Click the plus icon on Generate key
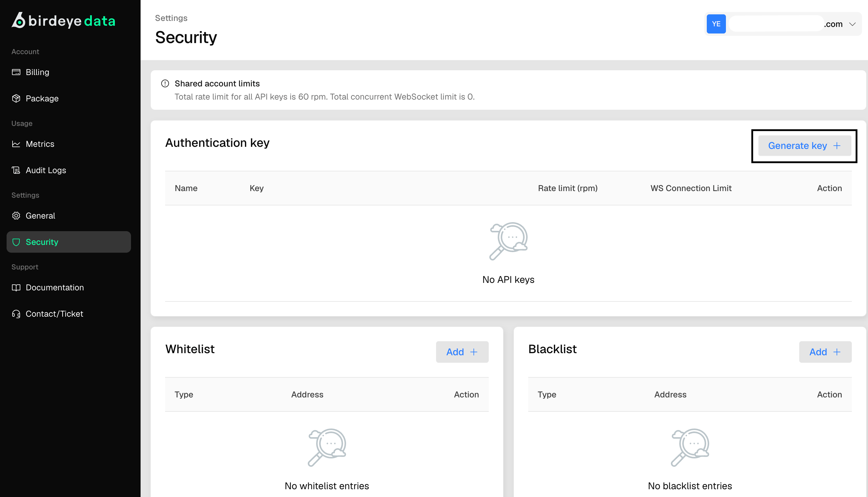Screen dimensions: 868x497 coord(837,146)
